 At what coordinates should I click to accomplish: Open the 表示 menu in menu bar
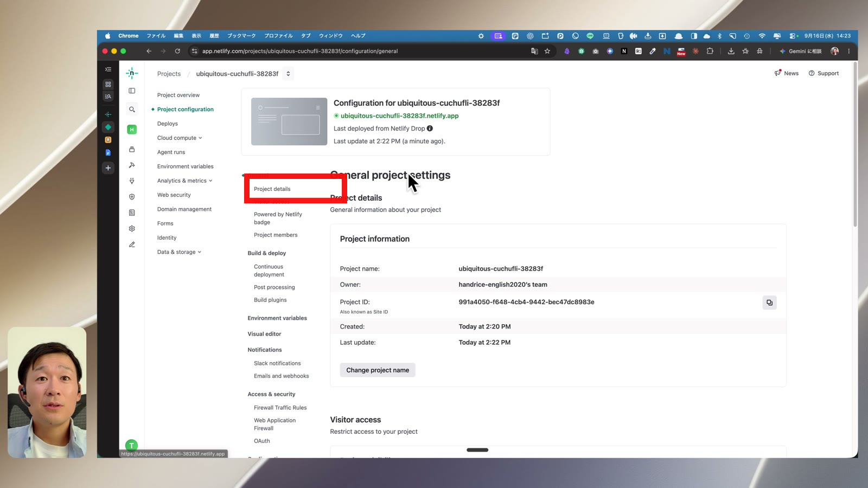(x=196, y=36)
